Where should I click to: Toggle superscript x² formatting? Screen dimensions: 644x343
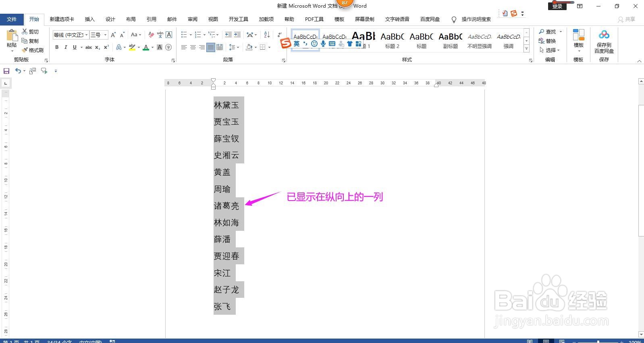point(106,47)
